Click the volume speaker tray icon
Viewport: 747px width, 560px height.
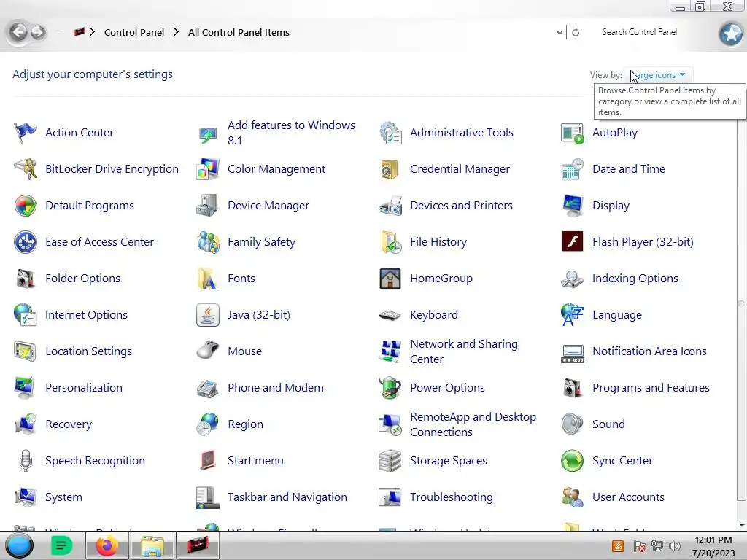pos(675,546)
